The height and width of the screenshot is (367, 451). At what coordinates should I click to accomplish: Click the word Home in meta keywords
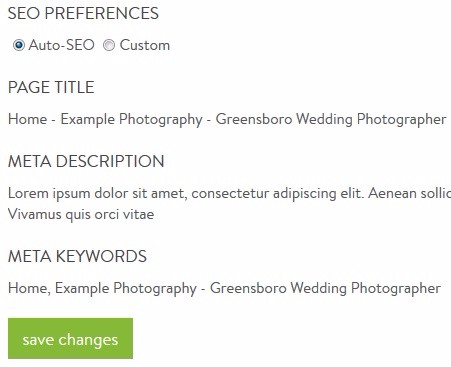(28, 288)
